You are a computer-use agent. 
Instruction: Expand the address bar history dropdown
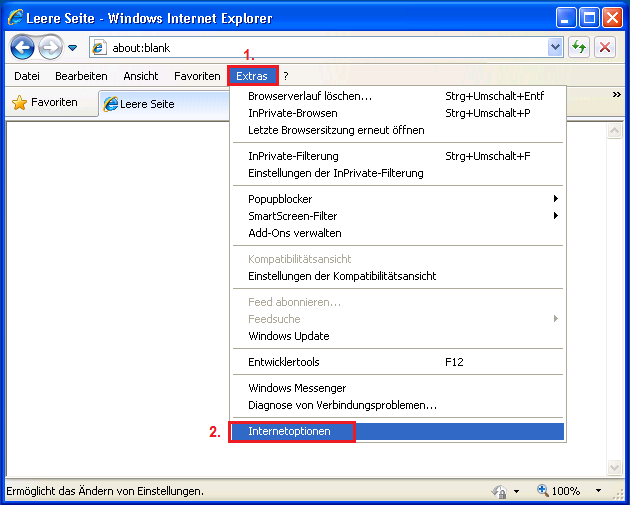coord(555,47)
